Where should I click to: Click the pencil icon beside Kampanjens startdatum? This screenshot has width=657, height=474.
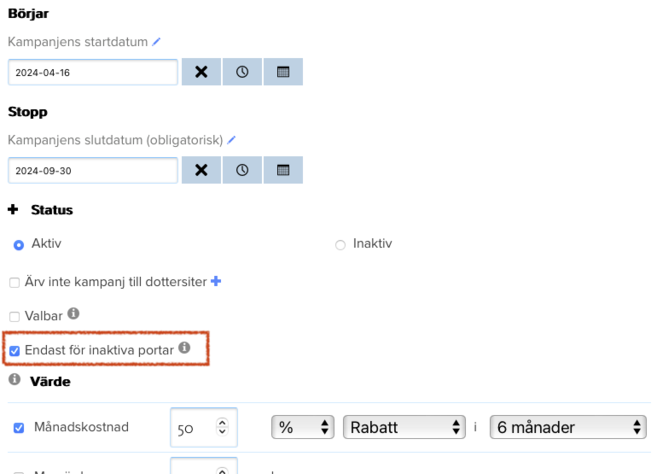pos(156,42)
